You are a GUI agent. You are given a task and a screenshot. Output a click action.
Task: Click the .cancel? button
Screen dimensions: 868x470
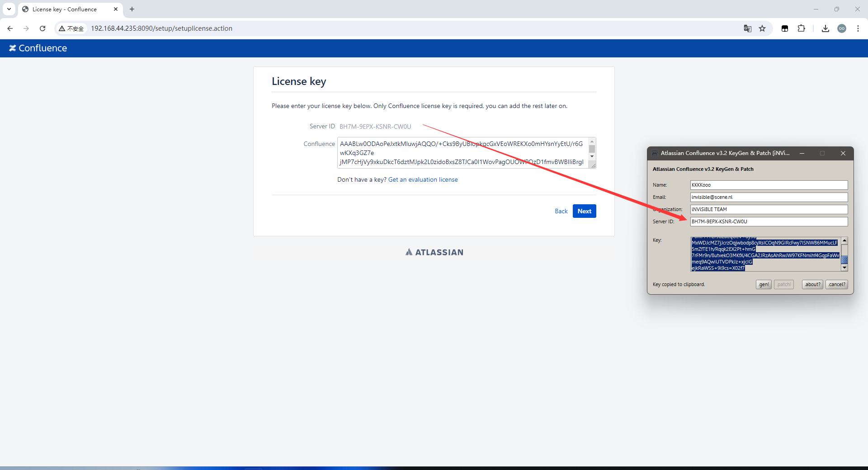point(837,284)
